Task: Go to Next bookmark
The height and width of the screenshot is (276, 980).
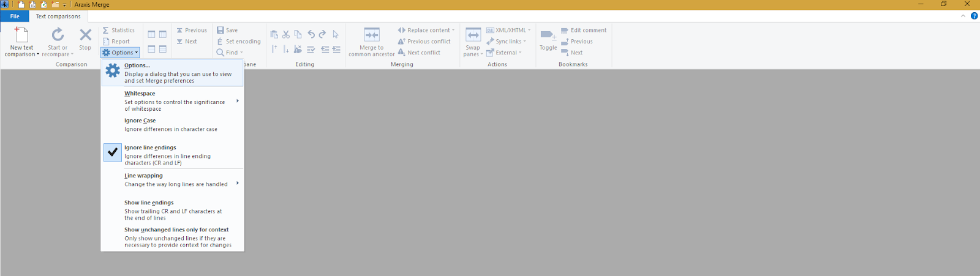Action: [x=572, y=53]
